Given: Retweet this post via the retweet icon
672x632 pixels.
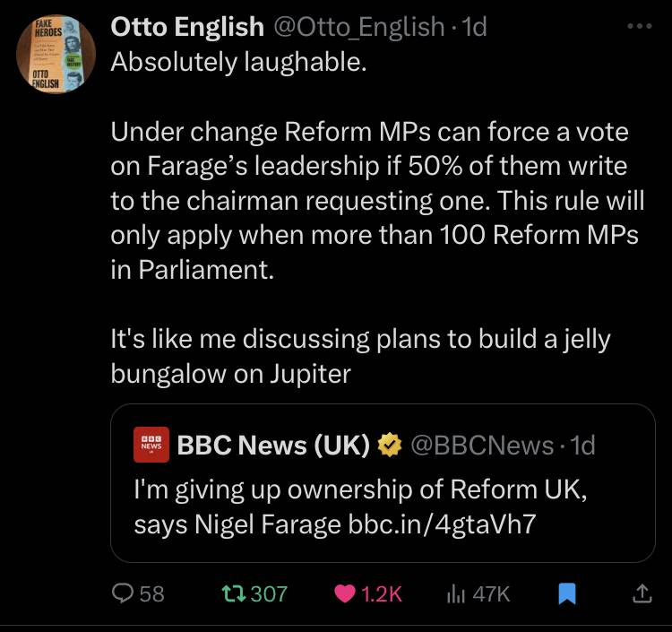Looking at the screenshot, I should tap(234, 593).
